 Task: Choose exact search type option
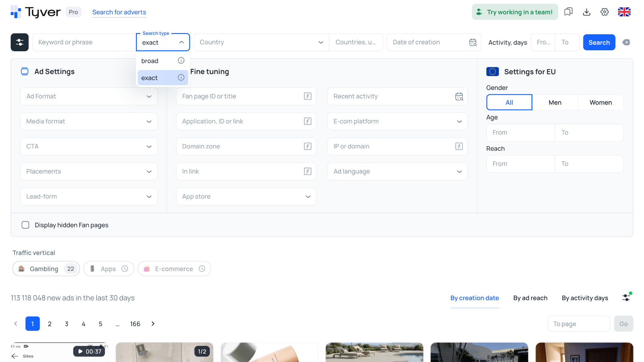pyautogui.click(x=163, y=78)
